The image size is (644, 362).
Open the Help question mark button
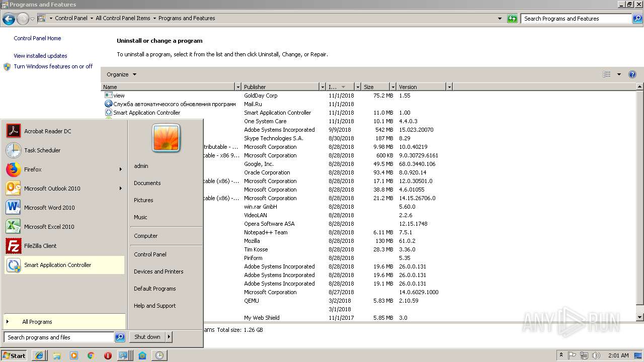632,74
